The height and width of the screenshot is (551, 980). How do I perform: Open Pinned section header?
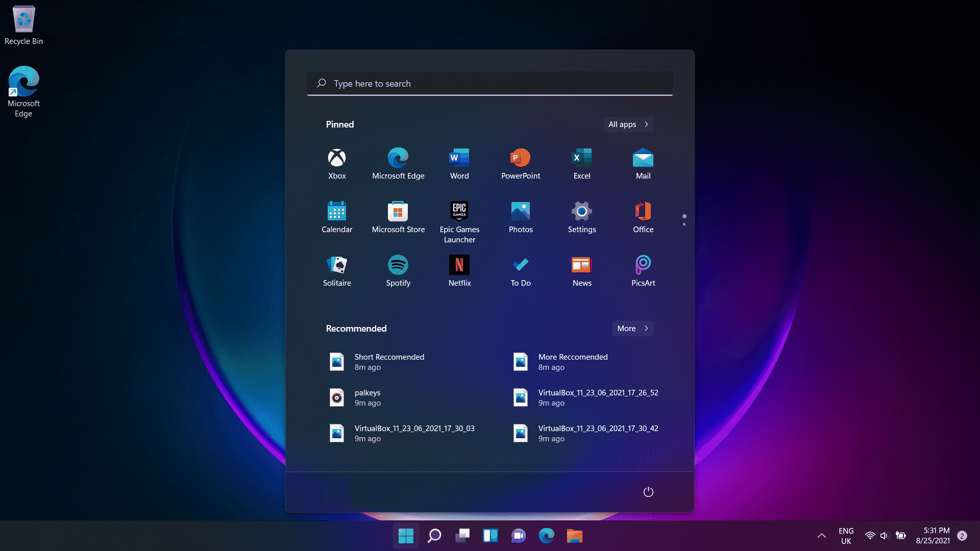click(x=338, y=124)
